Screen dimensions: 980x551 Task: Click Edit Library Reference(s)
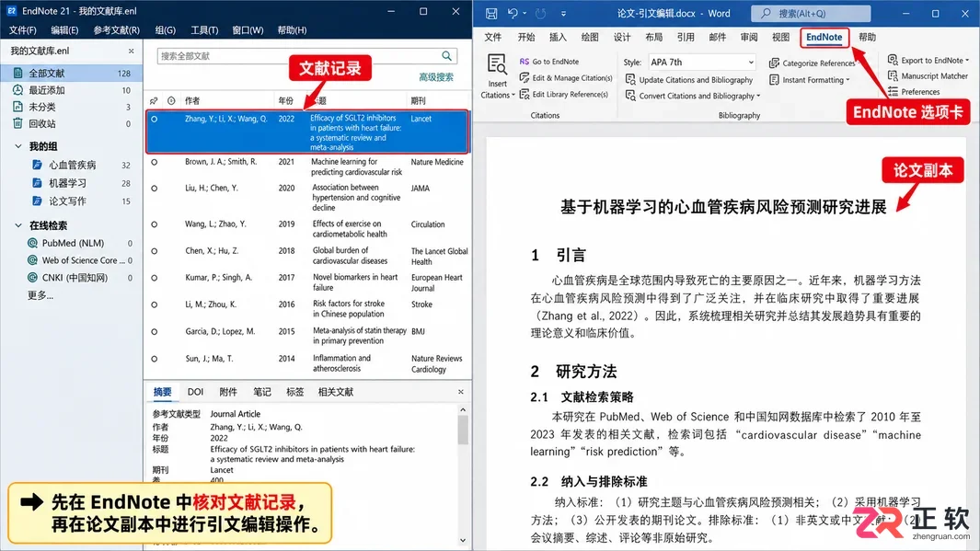coord(563,95)
